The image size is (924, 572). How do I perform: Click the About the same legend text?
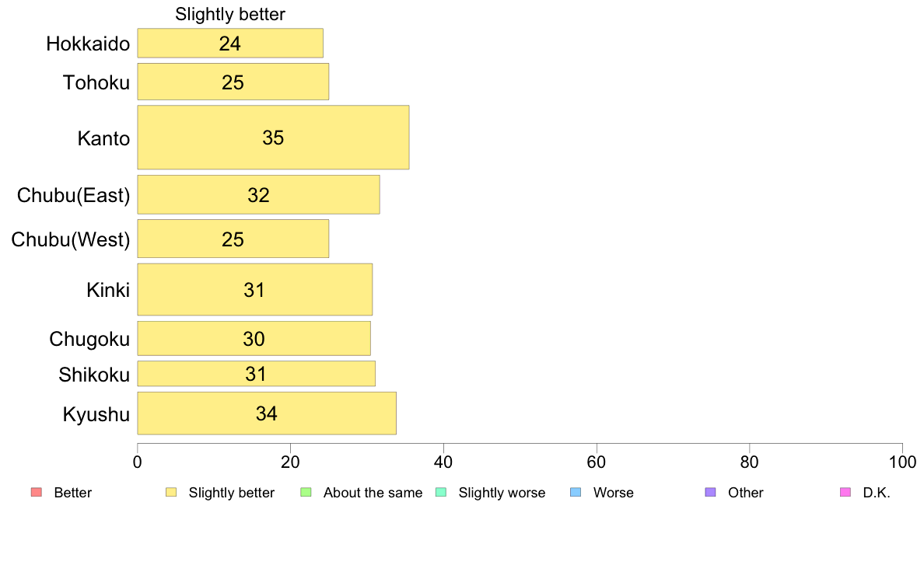(373, 493)
